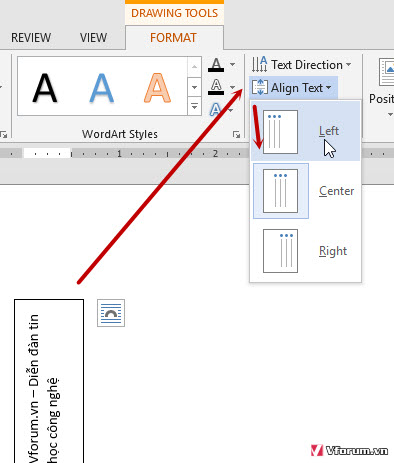Click inside the vertical text box

point(49,381)
